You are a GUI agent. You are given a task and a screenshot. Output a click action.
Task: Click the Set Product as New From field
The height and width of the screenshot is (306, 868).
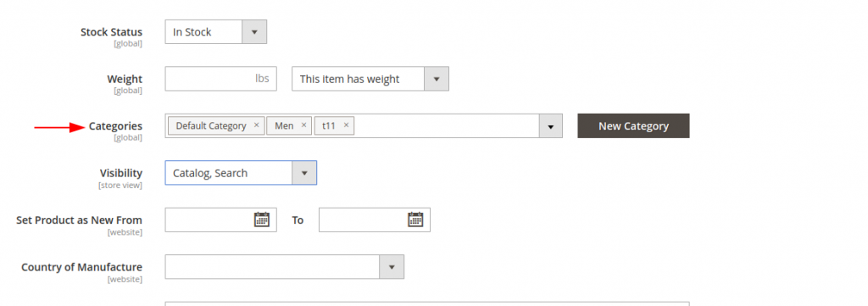pyautogui.click(x=221, y=220)
